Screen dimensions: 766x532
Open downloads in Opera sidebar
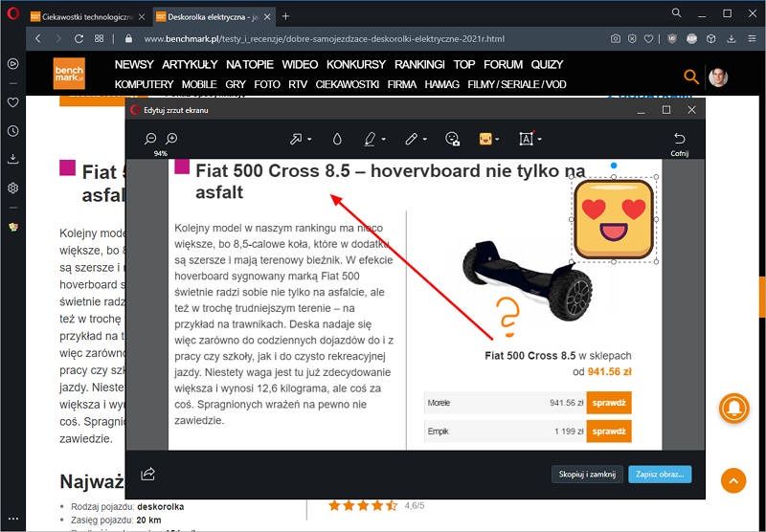click(13, 159)
